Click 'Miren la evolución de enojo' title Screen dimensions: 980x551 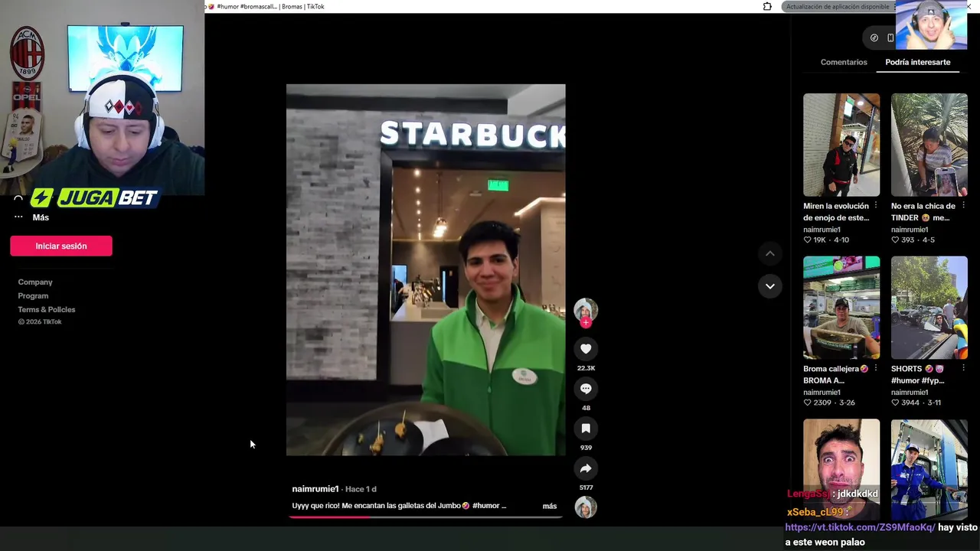[x=836, y=212]
